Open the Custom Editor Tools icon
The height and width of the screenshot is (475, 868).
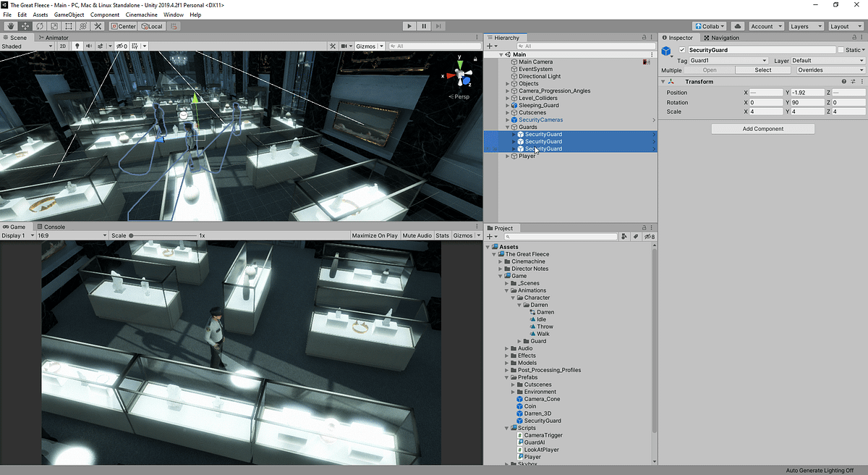[x=98, y=26]
